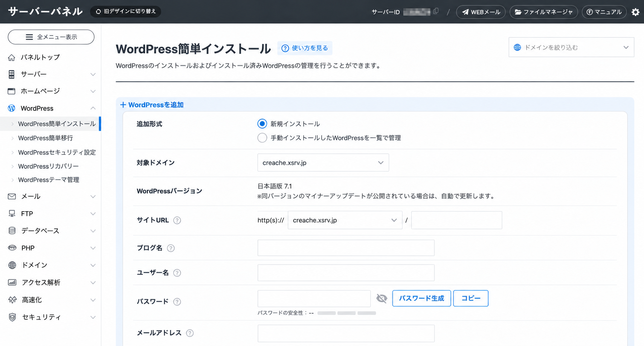Click the FTP computer icon in sidebar
This screenshot has width=644, height=346.
tap(12, 213)
